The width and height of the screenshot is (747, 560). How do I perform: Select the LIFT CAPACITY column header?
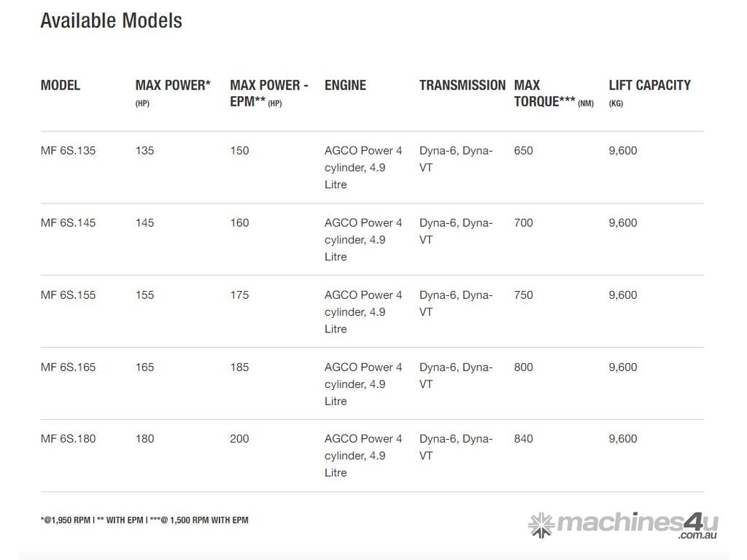649,85
